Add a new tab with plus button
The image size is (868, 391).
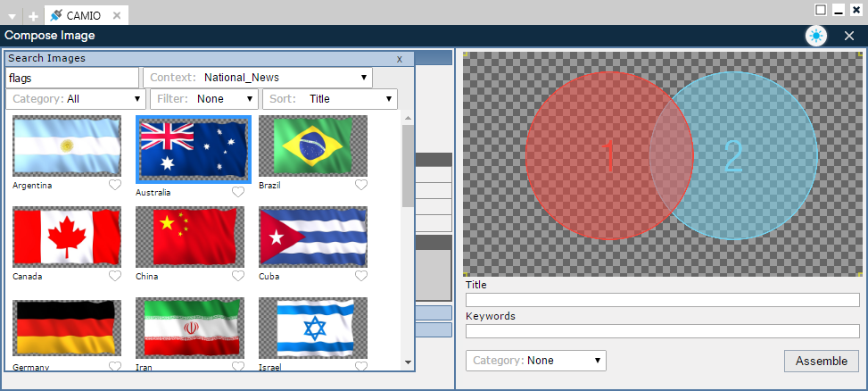33,16
